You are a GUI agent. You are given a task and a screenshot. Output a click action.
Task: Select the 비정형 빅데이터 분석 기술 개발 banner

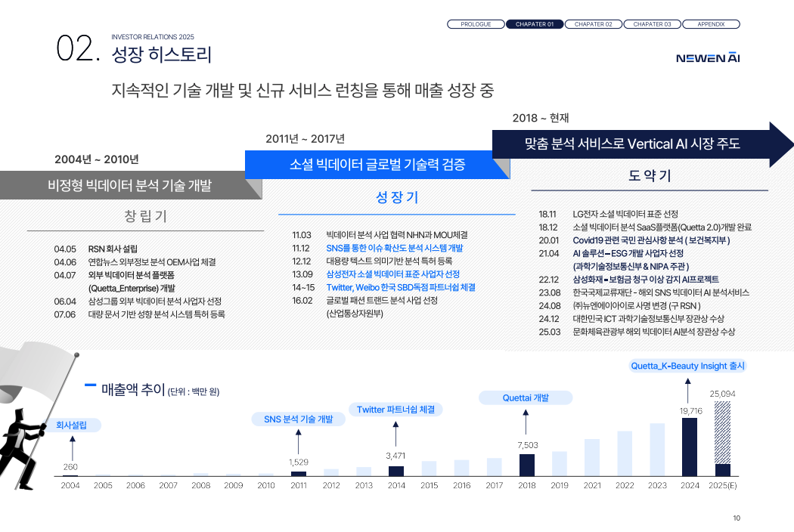pyautogui.click(x=129, y=185)
